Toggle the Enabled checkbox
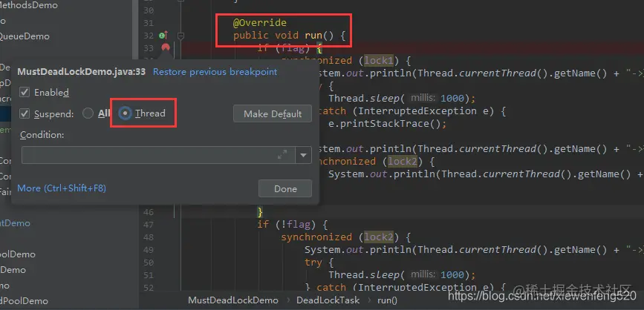Image resolution: width=644 pixels, height=310 pixels. click(x=25, y=92)
